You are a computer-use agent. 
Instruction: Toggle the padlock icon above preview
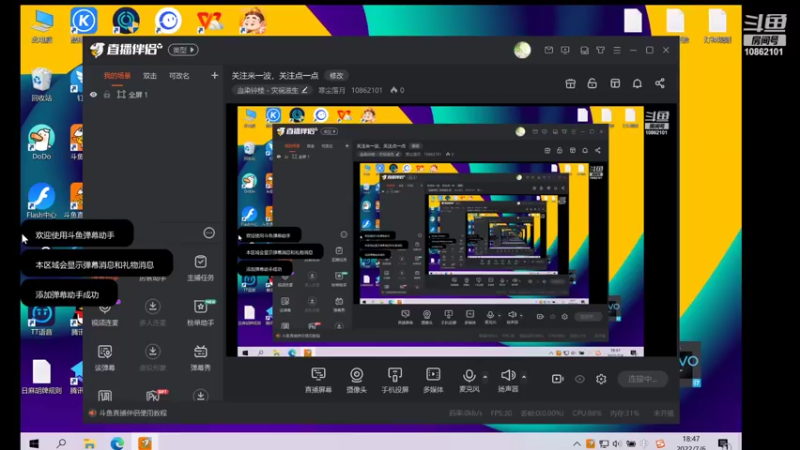coord(592,83)
